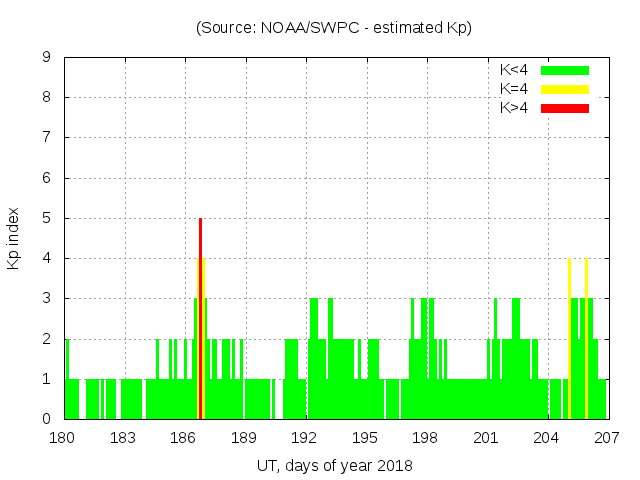Click the x-axis tick label 180
Viewport: 640px width, 480px height.
coord(64,438)
